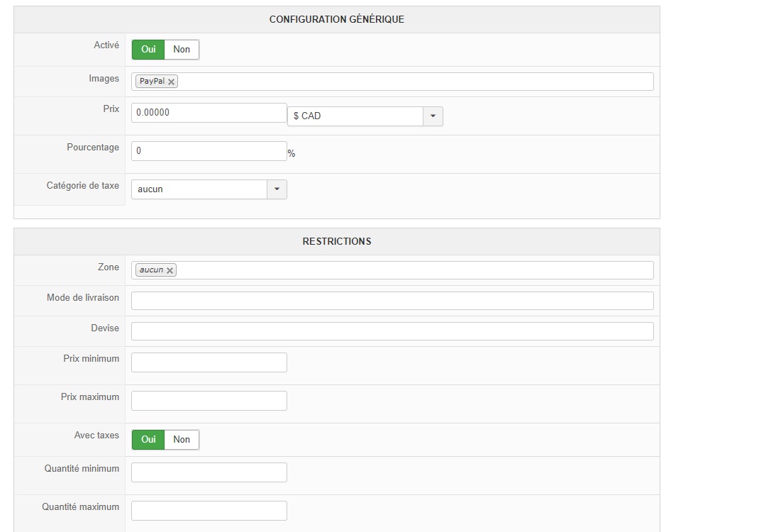Focus the Prix maximum field
Image resolution: width=766 pixels, height=532 pixels.
tap(209, 401)
